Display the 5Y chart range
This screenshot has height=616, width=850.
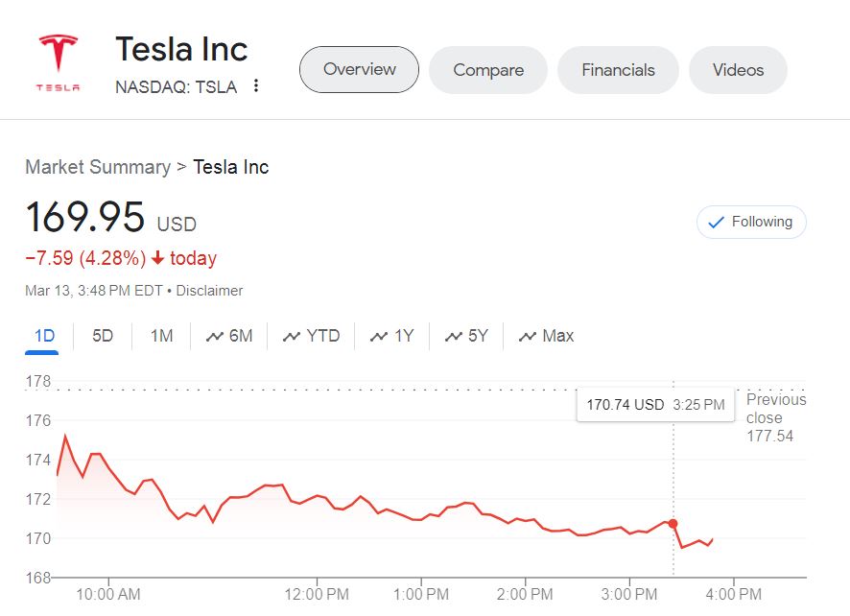[x=466, y=336]
